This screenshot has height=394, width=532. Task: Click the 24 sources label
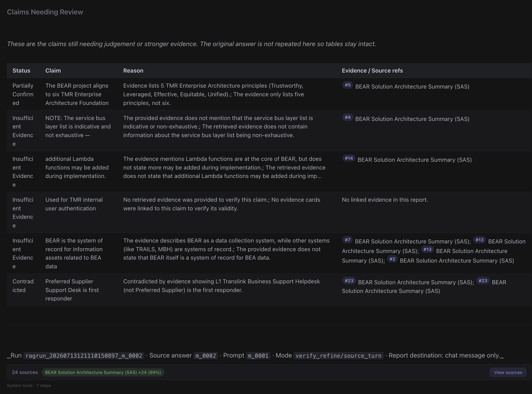pyautogui.click(x=25, y=372)
